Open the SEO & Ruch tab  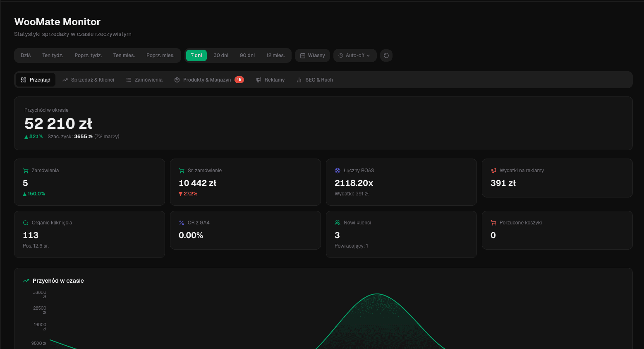pos(315,80)
